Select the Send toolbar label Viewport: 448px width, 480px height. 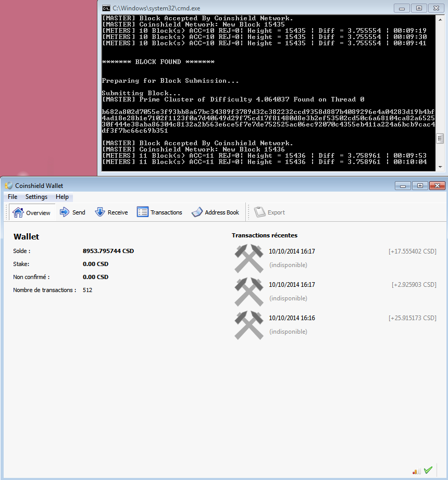[79, 212]
